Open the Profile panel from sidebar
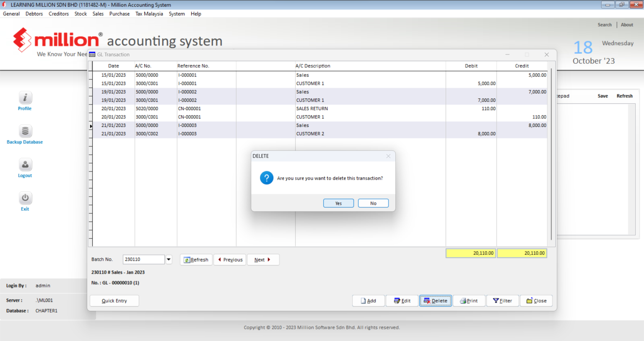The width and height of the screenshot is (644, 341). tap(25, 101)
